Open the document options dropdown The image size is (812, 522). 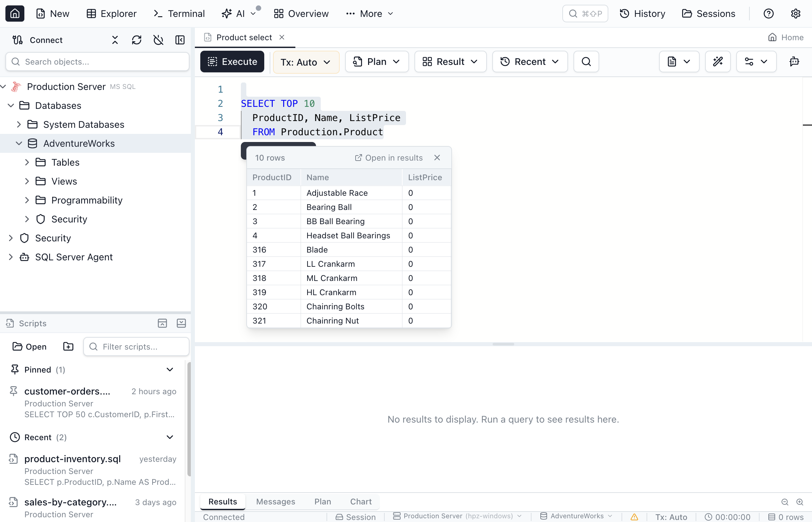(x=679, y=62)
